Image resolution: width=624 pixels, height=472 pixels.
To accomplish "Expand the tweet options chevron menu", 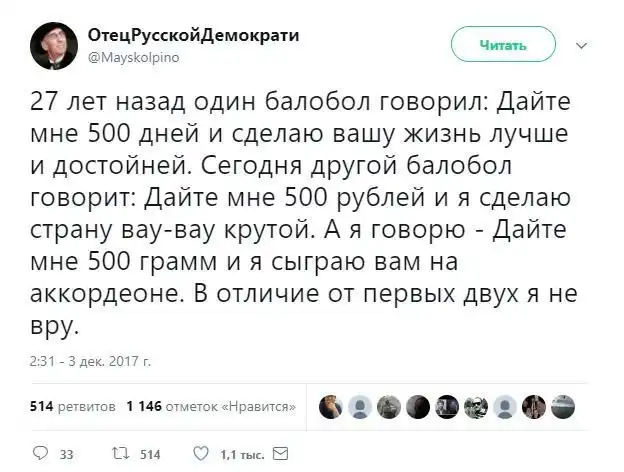I will [585, 44].
